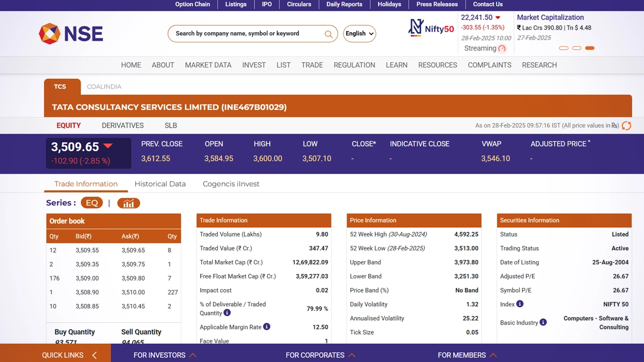Select the EQ series pill
The width and height of the screenshot is (644, 362).
click(92, 203)
